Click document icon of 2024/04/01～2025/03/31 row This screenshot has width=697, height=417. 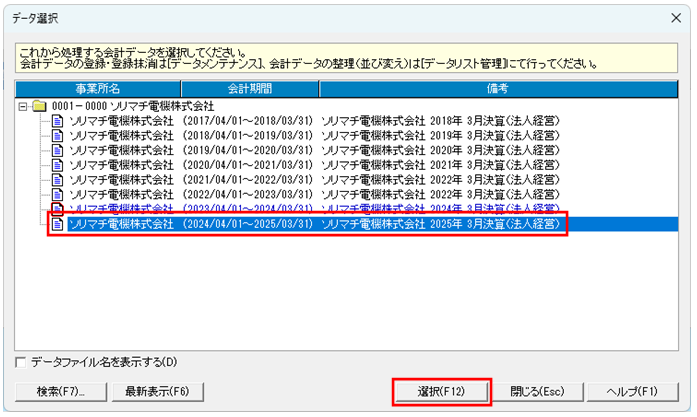(x=57, y=224)
